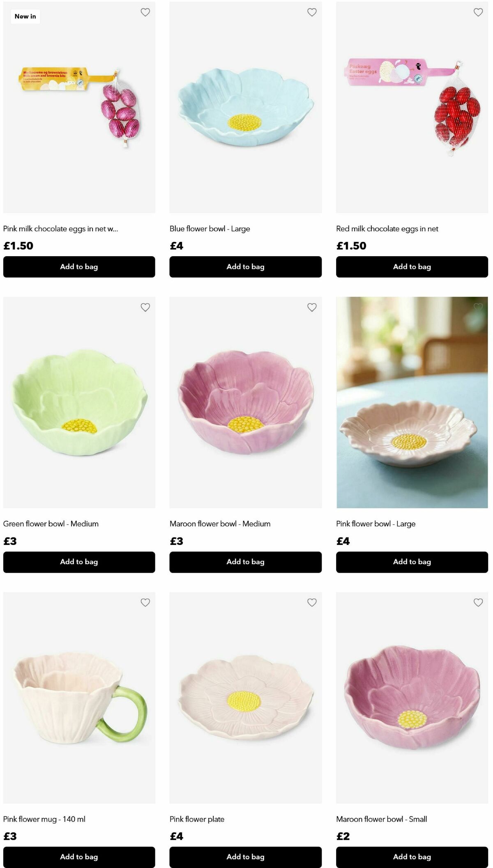View the pink flower mug product image
Screen dimensions: 493x868
(79, 698)
